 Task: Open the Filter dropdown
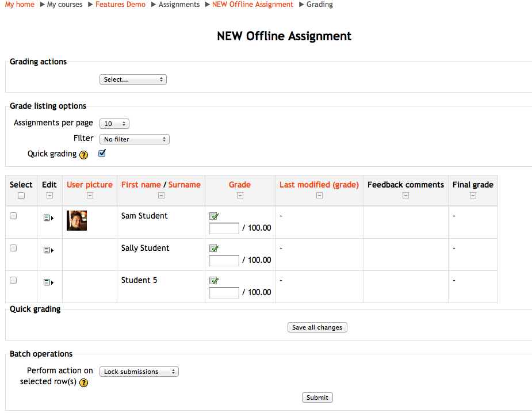pos(135,139)
